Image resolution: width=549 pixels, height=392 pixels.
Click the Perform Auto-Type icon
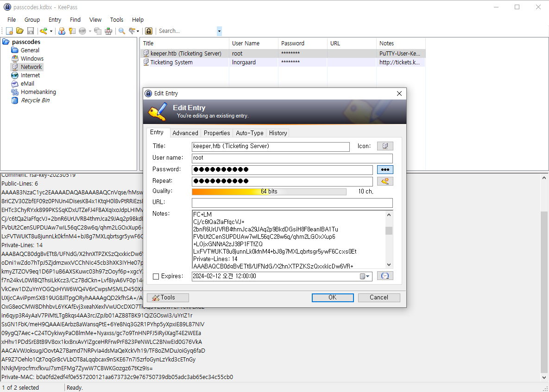pos(108,31)
